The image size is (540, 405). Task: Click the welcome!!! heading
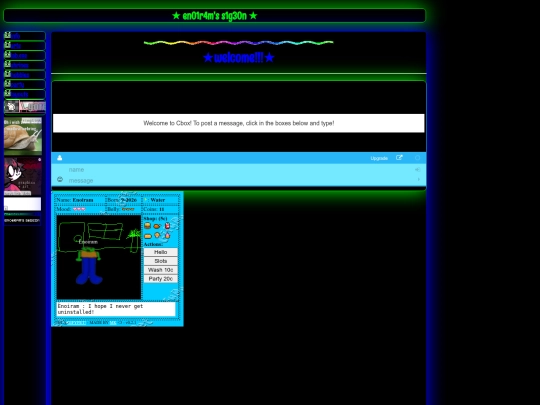239,58
